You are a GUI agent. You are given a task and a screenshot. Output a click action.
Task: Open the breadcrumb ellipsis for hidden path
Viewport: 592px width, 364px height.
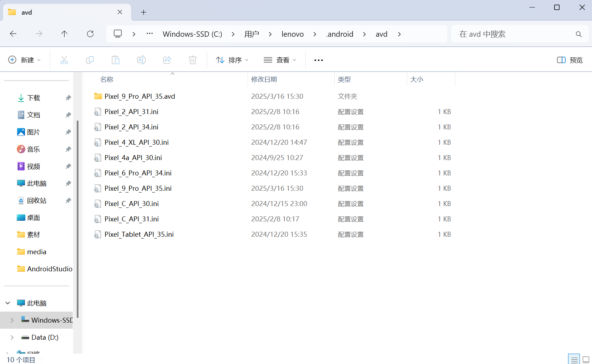tap(150, 34)
